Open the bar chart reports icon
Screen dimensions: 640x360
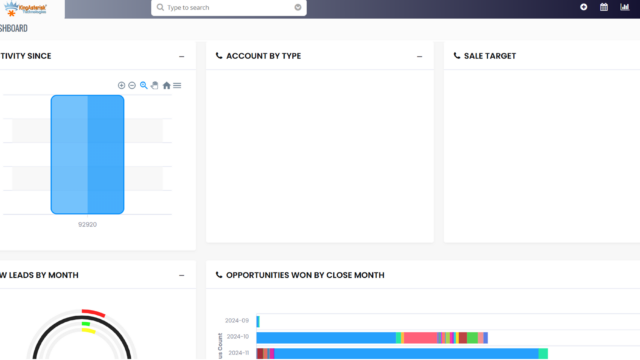[x=624, y=7]
